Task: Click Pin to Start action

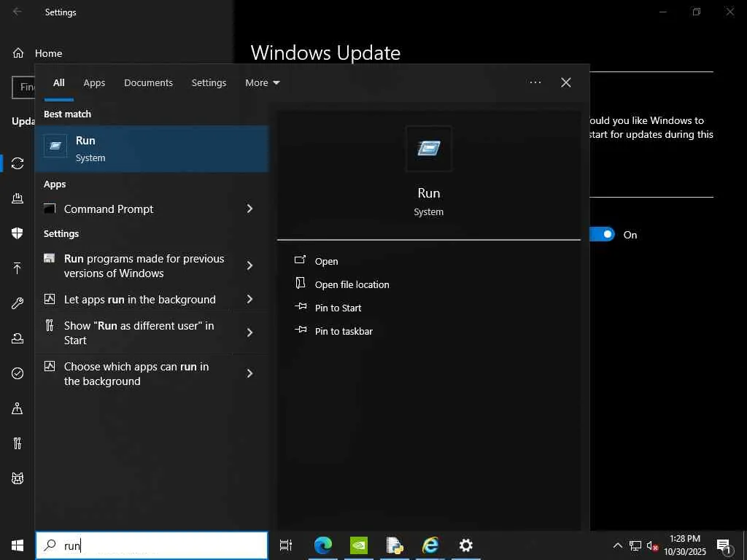Action: [x=338, y=308]
